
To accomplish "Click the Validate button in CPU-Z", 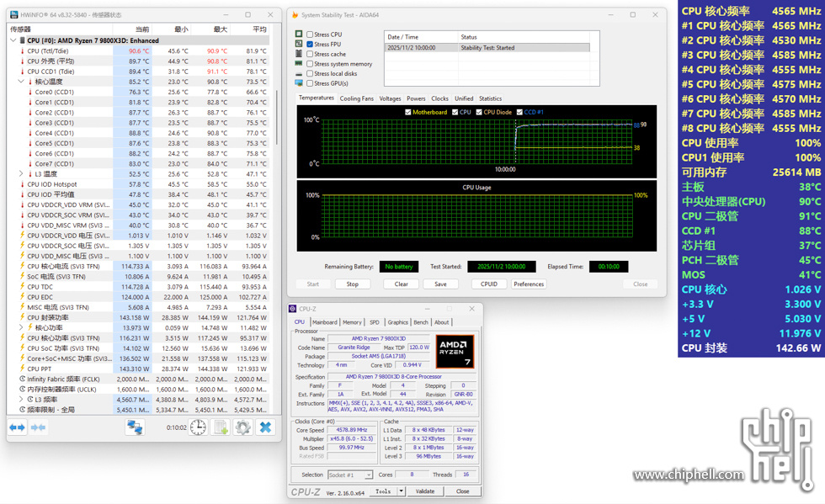I will [x=426, y=491].
